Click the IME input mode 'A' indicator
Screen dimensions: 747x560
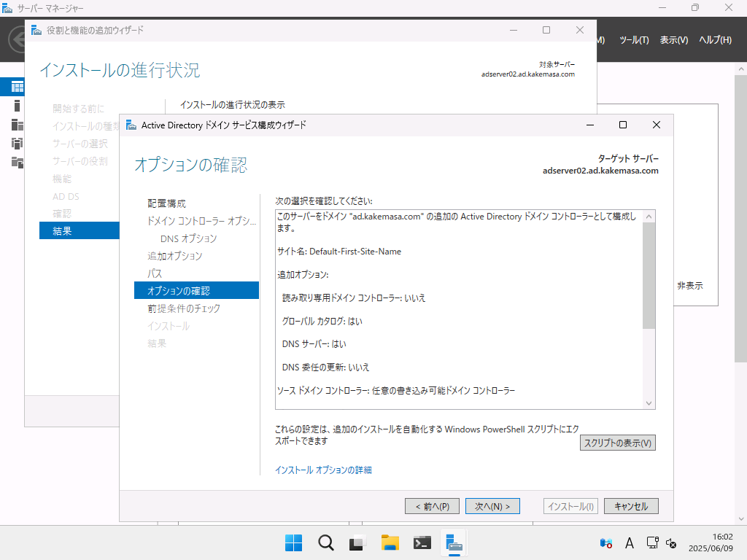click(630, 543)
